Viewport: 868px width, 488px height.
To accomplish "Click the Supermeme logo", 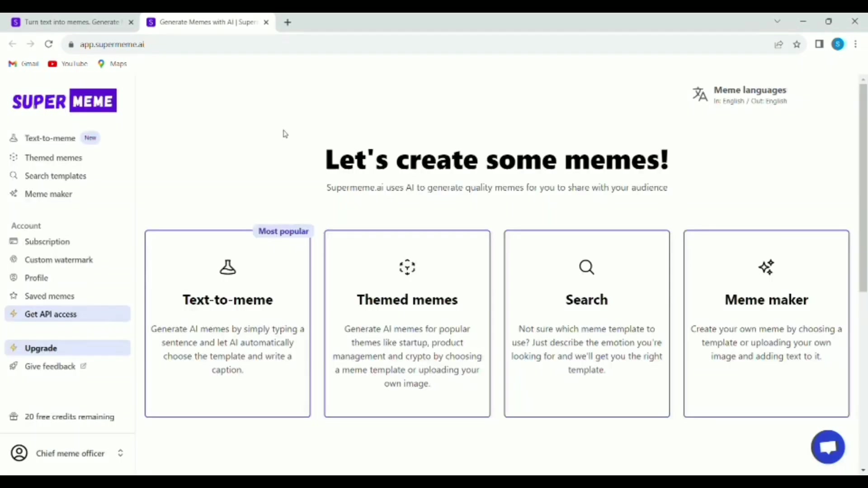I will click(64, 101).
